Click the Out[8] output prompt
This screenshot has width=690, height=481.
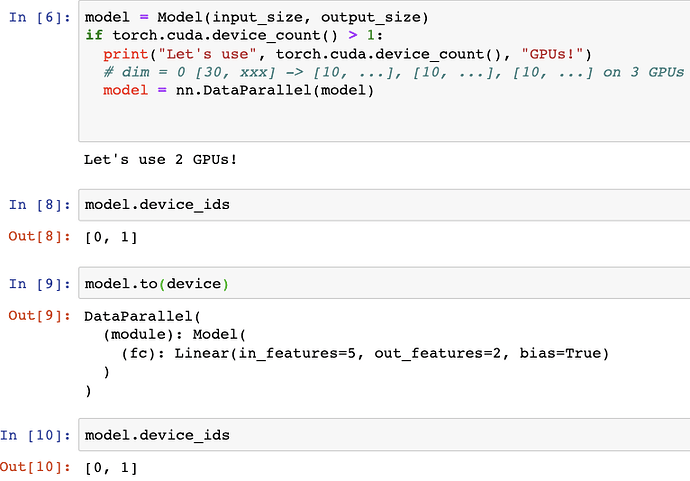39,237
